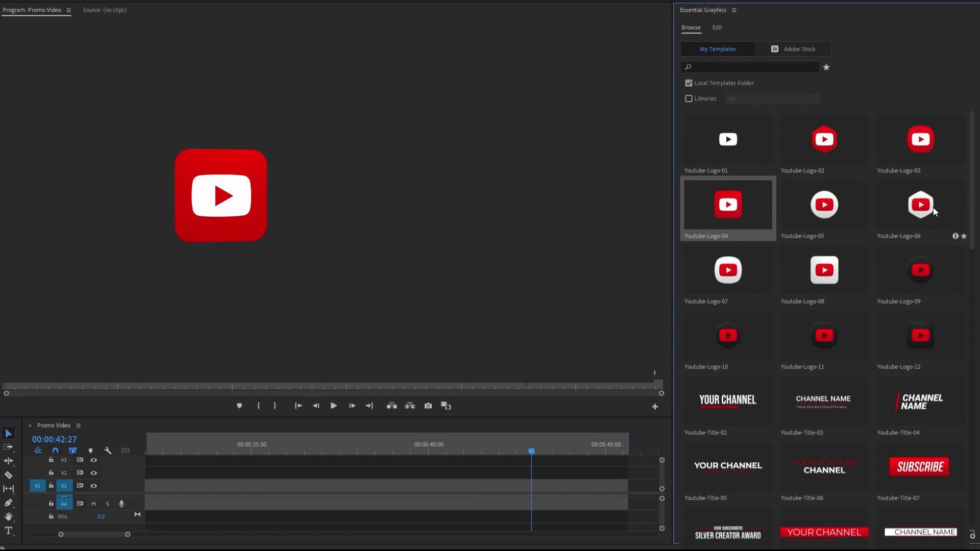Screen dimensions: 980x551
Task: Choose the Type tool
Action: click(x=9, y=531)
